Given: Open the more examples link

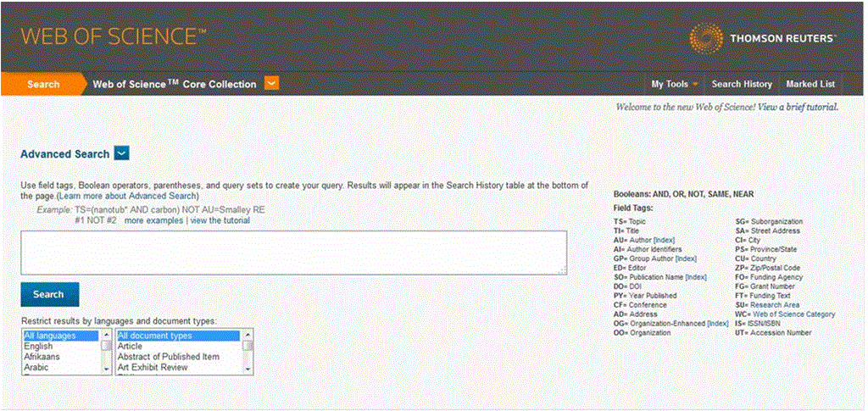Looking at the screenshot, I should (x=153, y=220).
